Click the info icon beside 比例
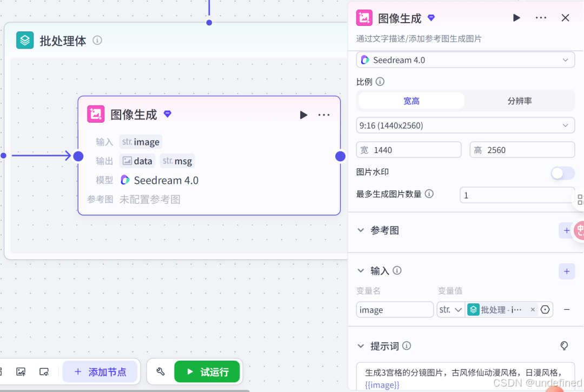Viewport: 584px width, 392px height. (x=380, y=82)
